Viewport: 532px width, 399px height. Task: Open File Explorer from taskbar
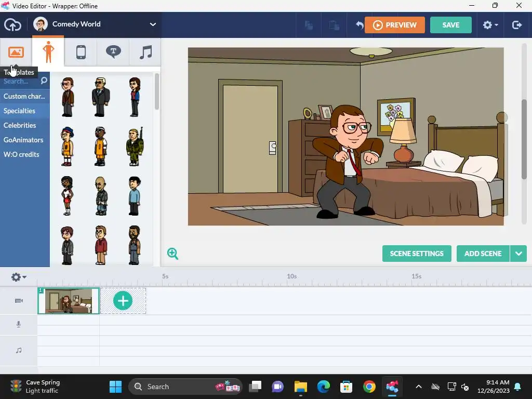[301, 387]
